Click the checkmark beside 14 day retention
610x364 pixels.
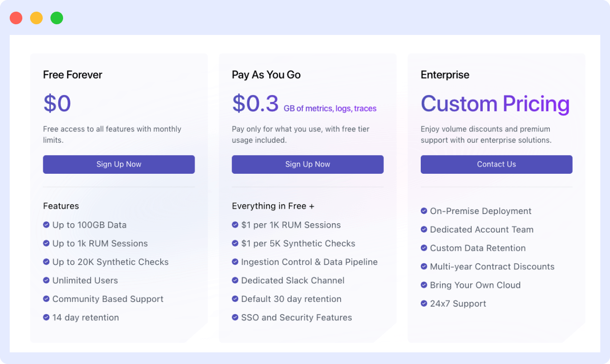[46, 317]
